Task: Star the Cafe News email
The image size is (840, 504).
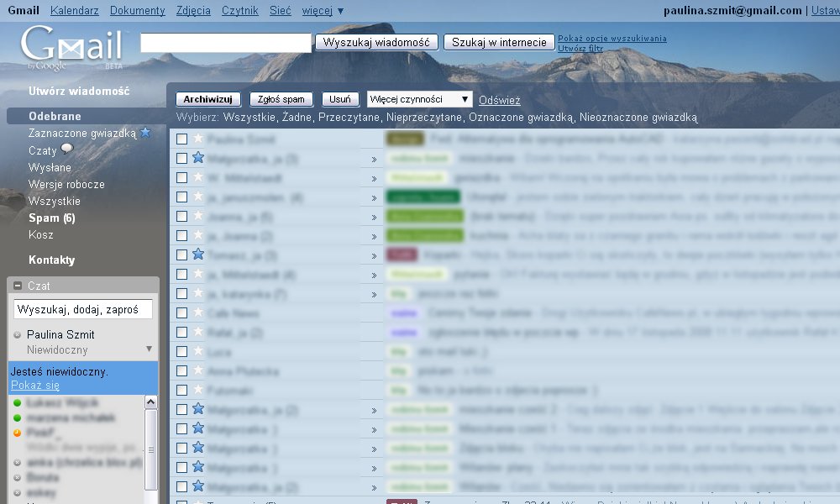Action: click(x=198, y=312)
